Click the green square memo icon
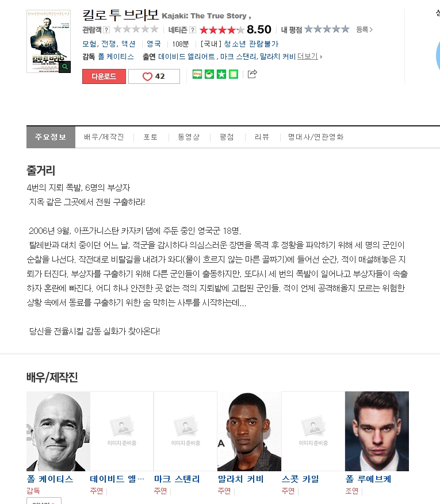Screen dimensions: 440x504 click(234, 74)
